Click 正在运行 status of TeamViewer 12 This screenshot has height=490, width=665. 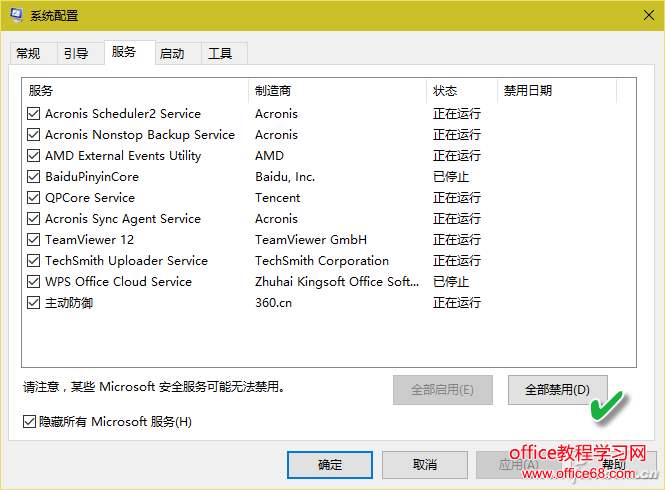(x=457, y=240)
